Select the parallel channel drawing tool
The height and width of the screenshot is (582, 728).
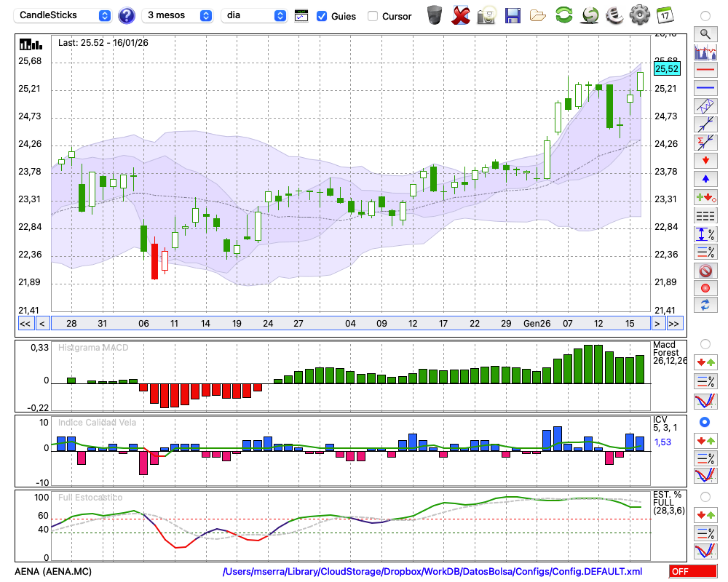pos(705,106)
